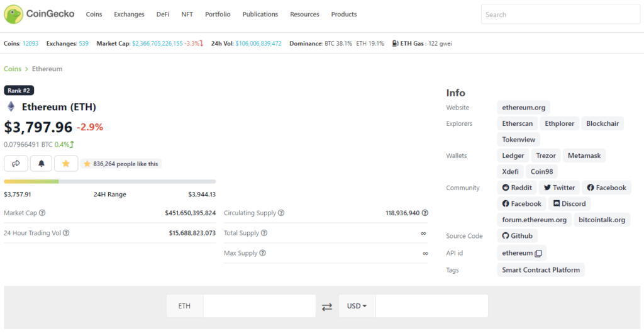
Task: Click the ETH Gas pump icon
Action: (x=395, y=43)
